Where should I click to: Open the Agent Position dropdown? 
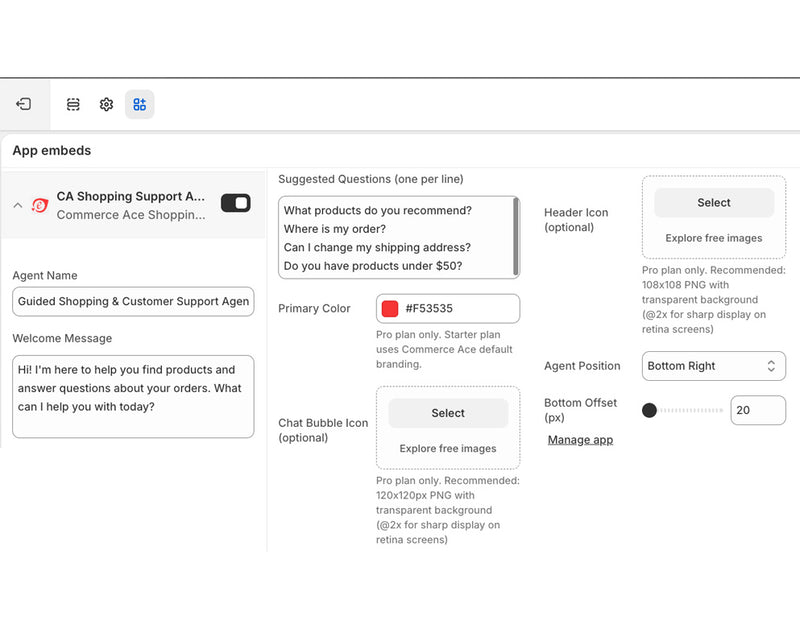click(714, 366)
